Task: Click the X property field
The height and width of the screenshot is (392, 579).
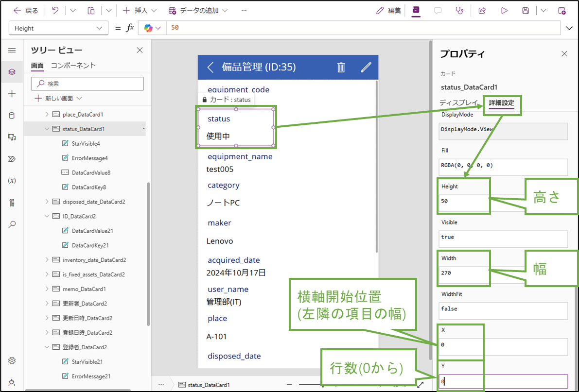Action: click(503, 347)
